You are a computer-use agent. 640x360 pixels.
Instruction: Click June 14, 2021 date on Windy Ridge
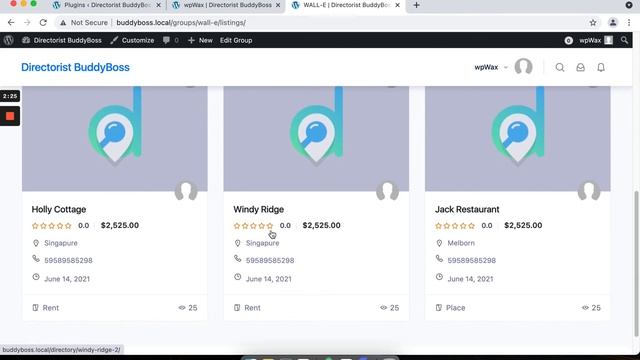[269, 279]
